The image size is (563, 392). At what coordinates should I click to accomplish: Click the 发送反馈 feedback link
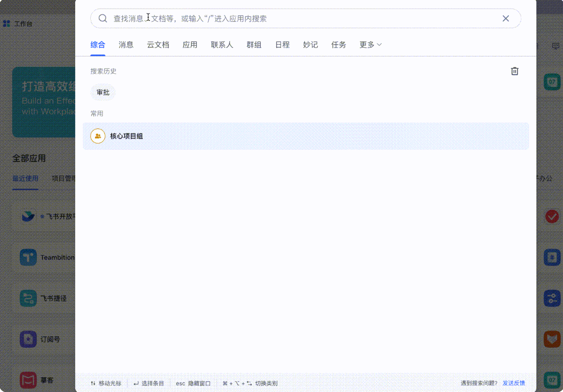tap(514, 383)
